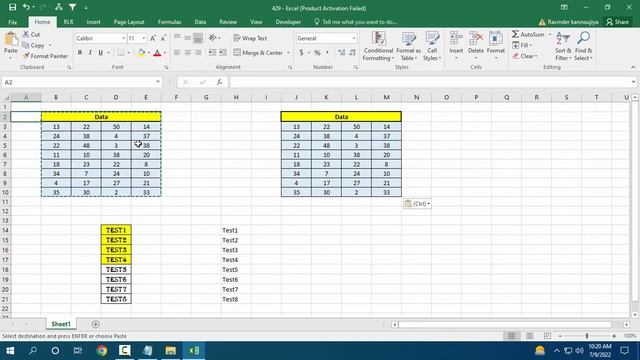The height and width of the screenshot is (360, 640).
Task: Add a new sheet with plus button
Action: click(96, 324)
